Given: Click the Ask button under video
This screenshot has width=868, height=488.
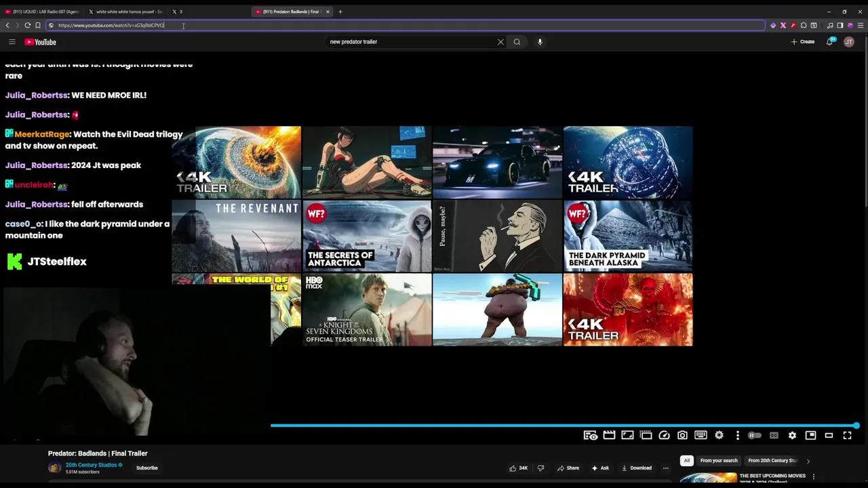Looking at the screenshot, I should [x=600, y=468].
